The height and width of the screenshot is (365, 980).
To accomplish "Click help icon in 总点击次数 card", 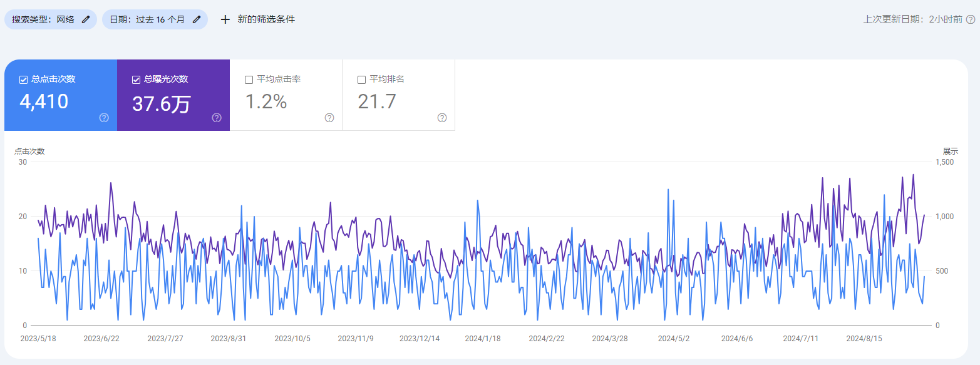I will coord(104,118).
